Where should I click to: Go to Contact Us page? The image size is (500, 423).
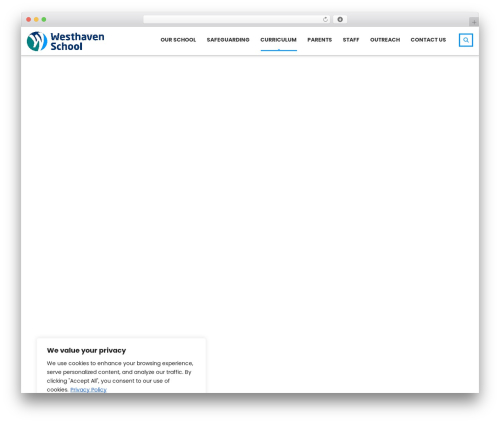click(428, 40)
